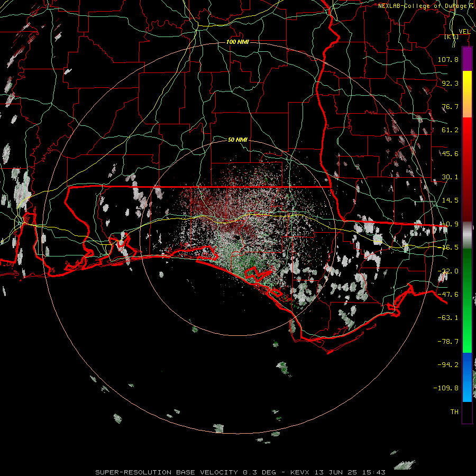Click the VEL legend title
Screen dimensions: 476x476
[x=464, y=32]
